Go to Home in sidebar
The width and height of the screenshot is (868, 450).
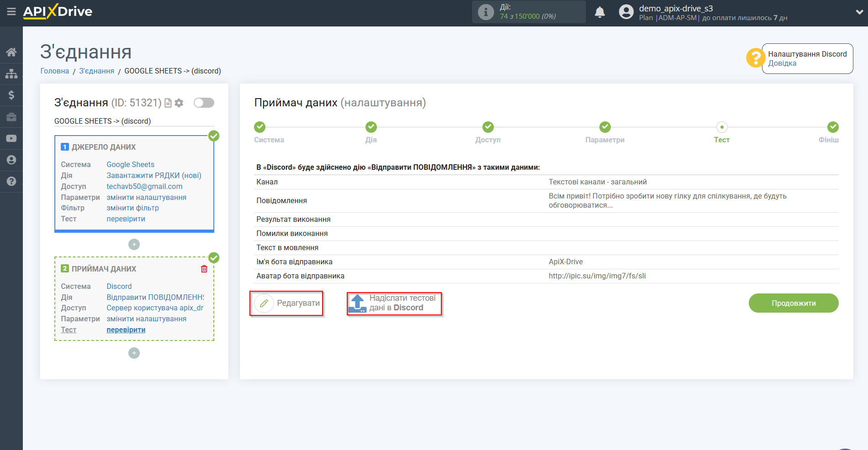[11, 52]
